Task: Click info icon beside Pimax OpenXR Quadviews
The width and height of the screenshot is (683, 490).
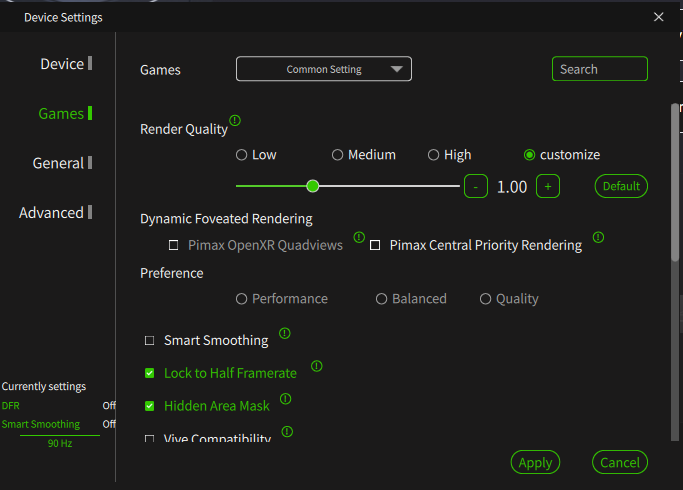Action: [x=359, y=237]
